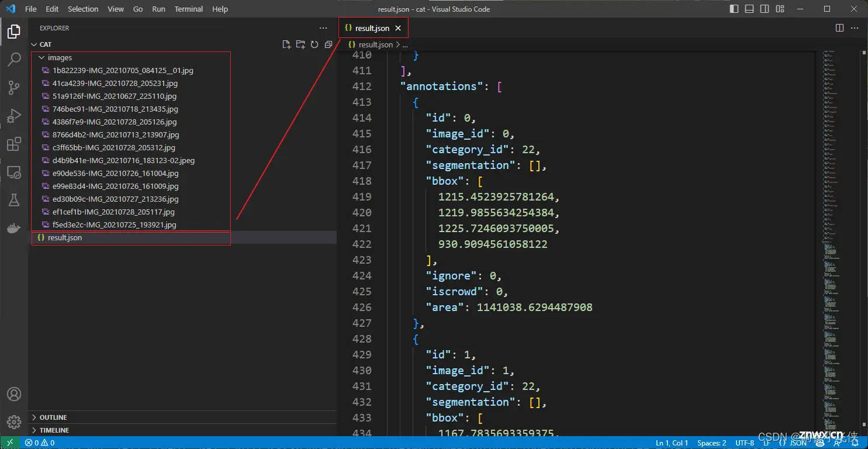Open the Selection menu

tap(83, 9)
